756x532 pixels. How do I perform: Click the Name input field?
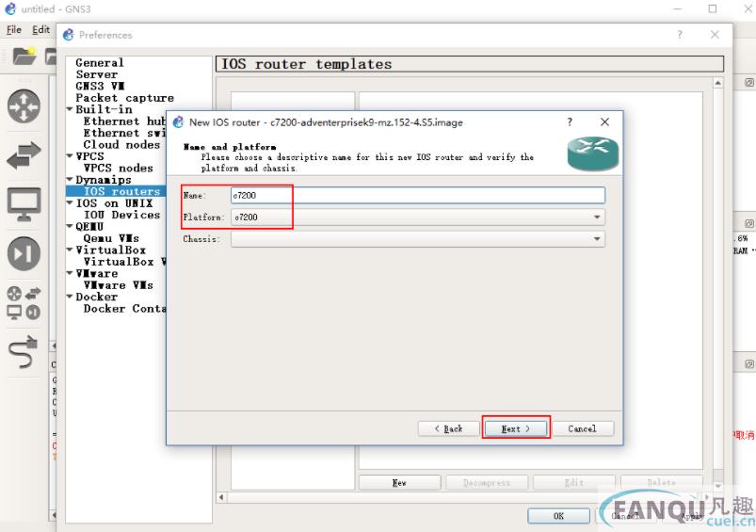pyautogui.click(x=417, y=195)
